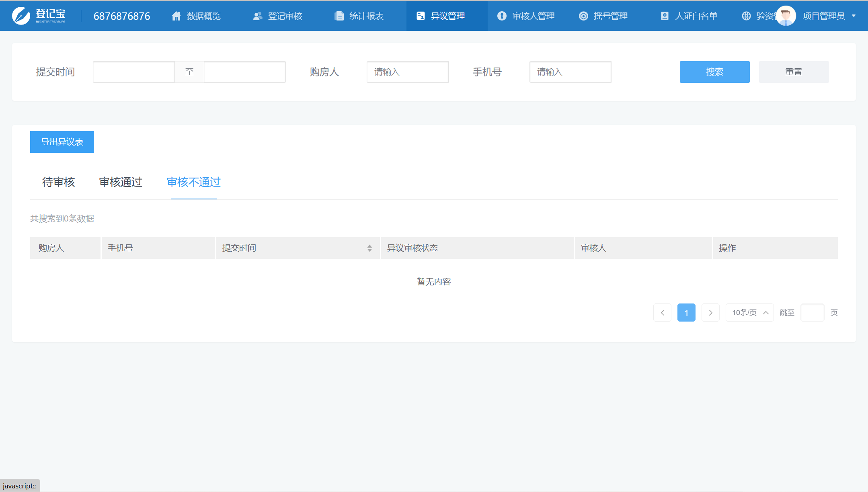Switch to the 审核通过 tab
Image resolution: width=868 pixels, height=492 pixels.
tap(121, 182)
